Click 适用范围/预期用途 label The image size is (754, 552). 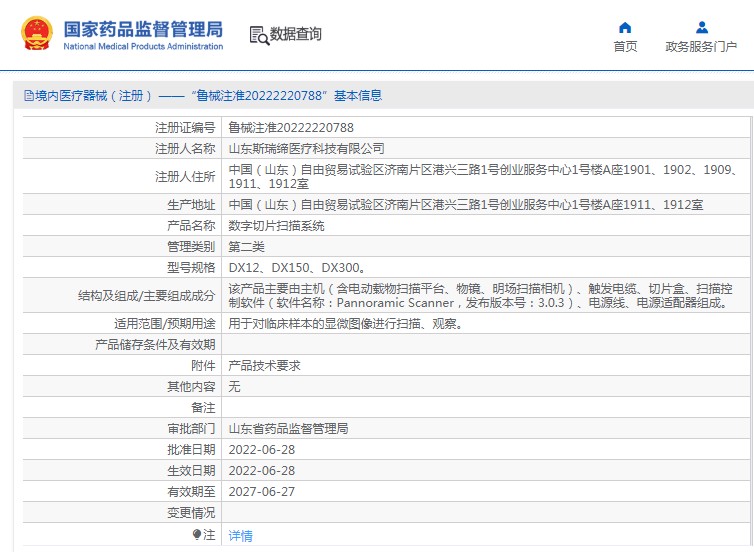164,324
